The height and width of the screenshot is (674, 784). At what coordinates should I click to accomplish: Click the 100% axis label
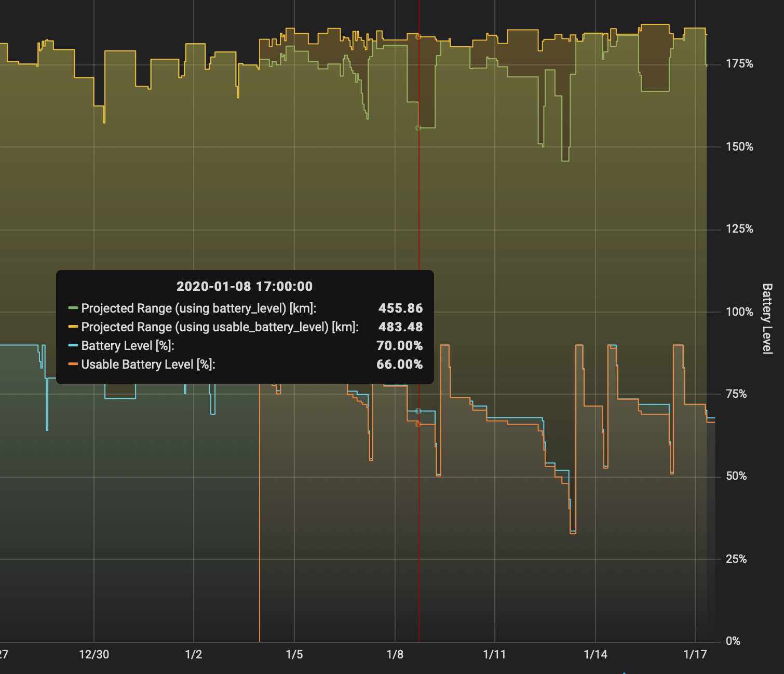click(739, 312)
